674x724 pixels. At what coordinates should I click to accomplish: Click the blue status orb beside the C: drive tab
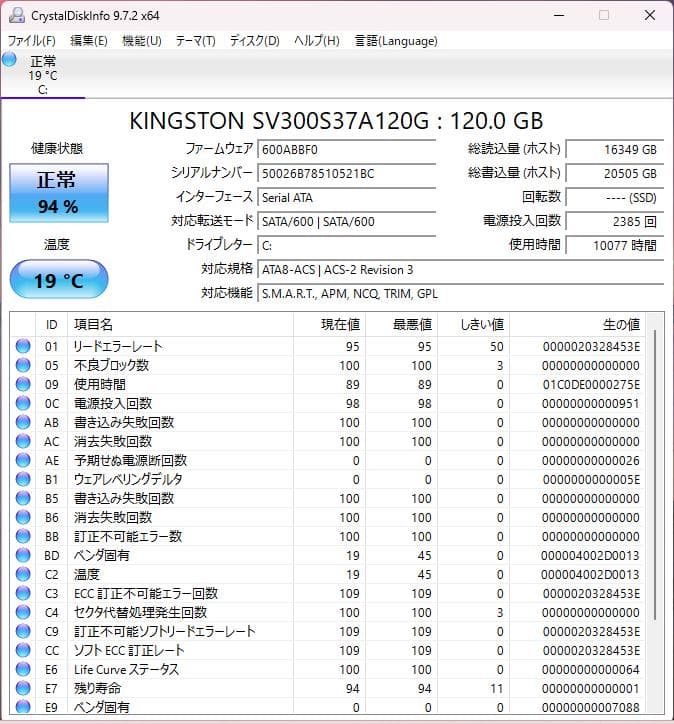click(9, 59)
